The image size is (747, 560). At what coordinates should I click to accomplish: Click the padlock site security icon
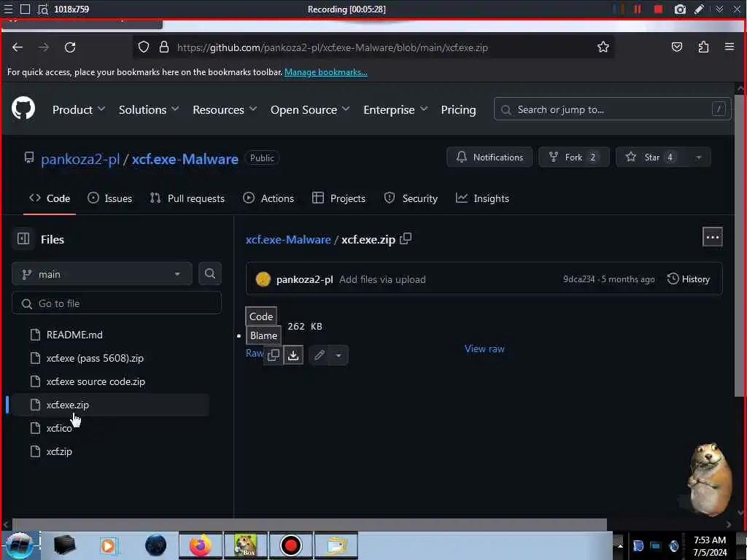[164, 47]
